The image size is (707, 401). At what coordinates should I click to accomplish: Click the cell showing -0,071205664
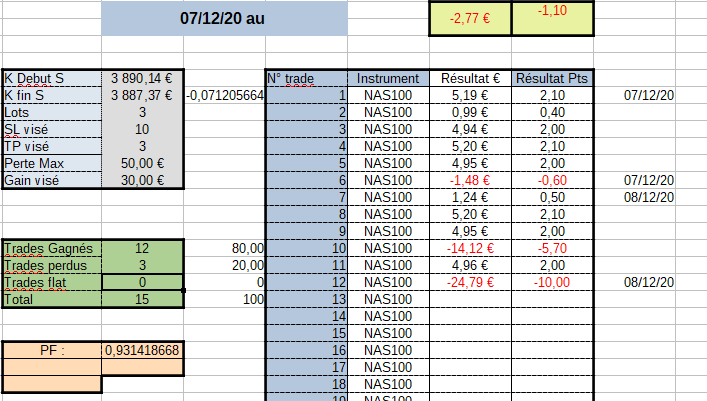(225, 96)
